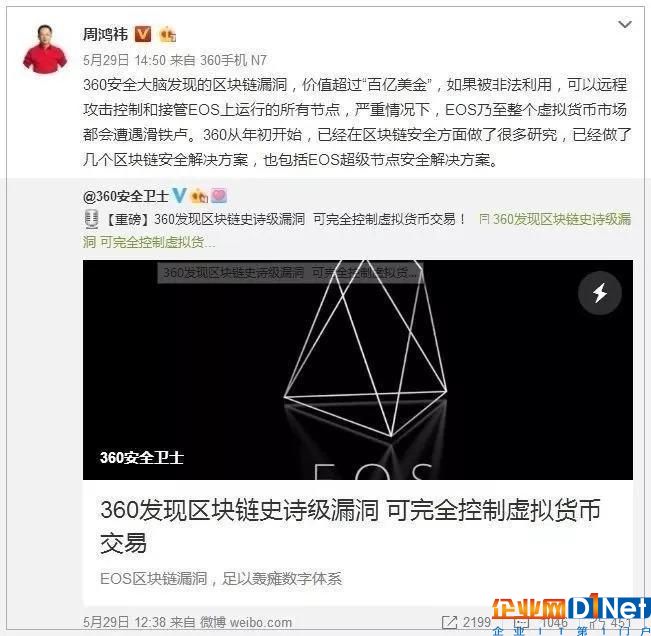This screenshot has width=651, height=636.
Task: Click the lightning bolt icon on article image
Action: tap(600, 293)
